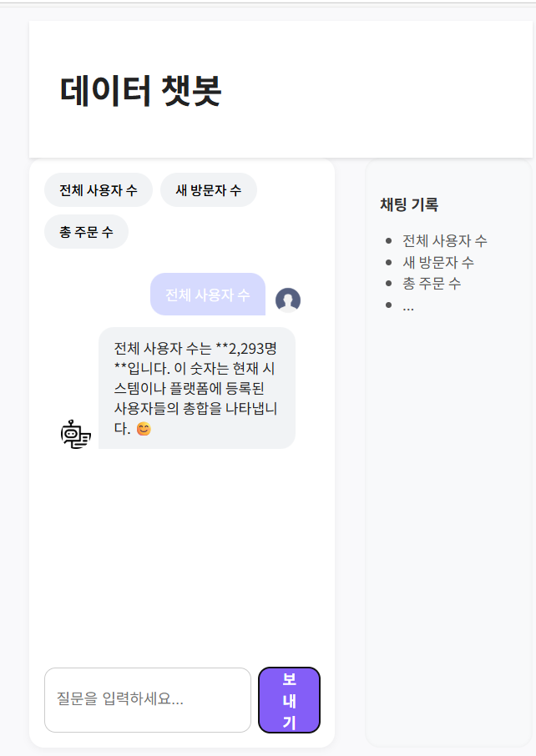Click the user message bubble 전체 사용자 수
536x756 pixels.
208,294
